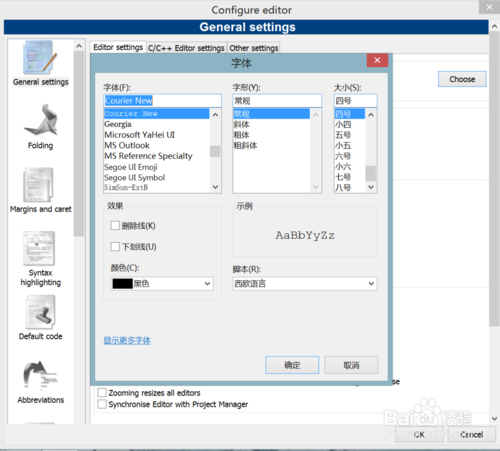Image resolution: width=500 pixels, height=451 pixels.
Task: Toggle Zooming resizes all editors checkbox
Action: click(x=102, y=392)
